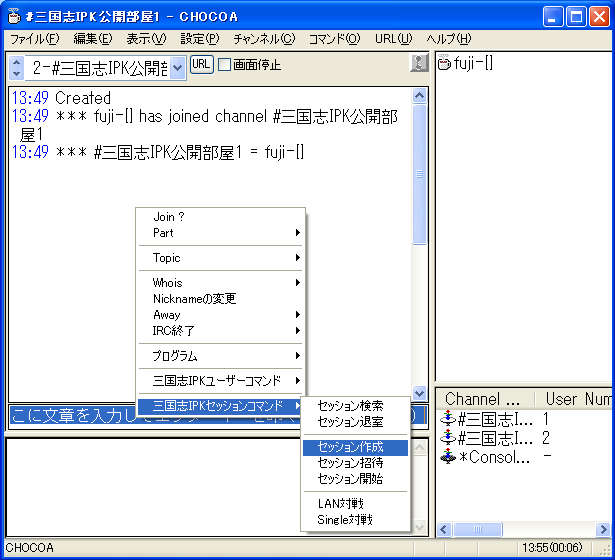
Task: Select the *Consol... entry icon in channel list
Action: [447, 457]
